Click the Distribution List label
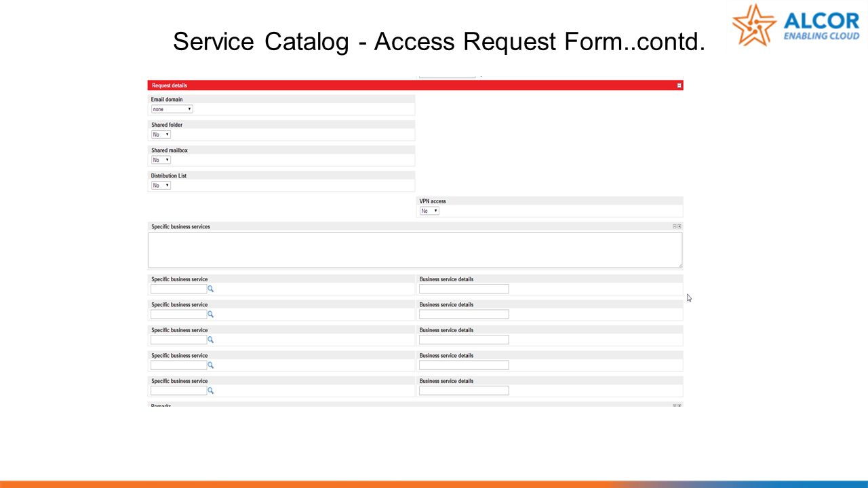This screenshot has height=488, width=868. (x=169, y=176)
